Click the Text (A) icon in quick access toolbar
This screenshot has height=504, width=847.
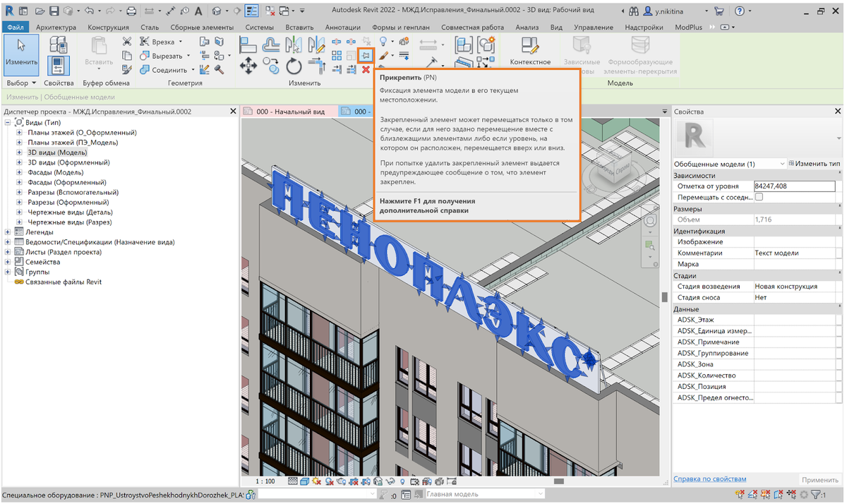198,11
